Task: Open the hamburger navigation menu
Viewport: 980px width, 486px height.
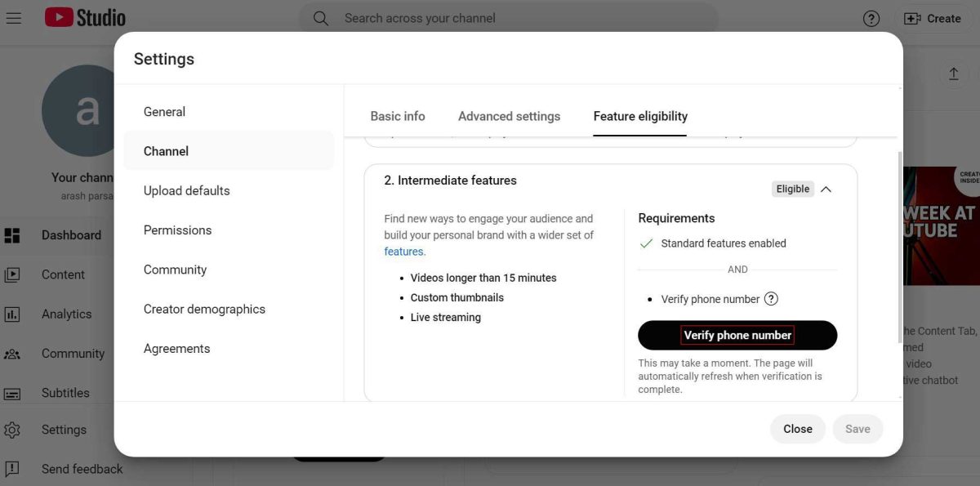Action: (13, 17)
